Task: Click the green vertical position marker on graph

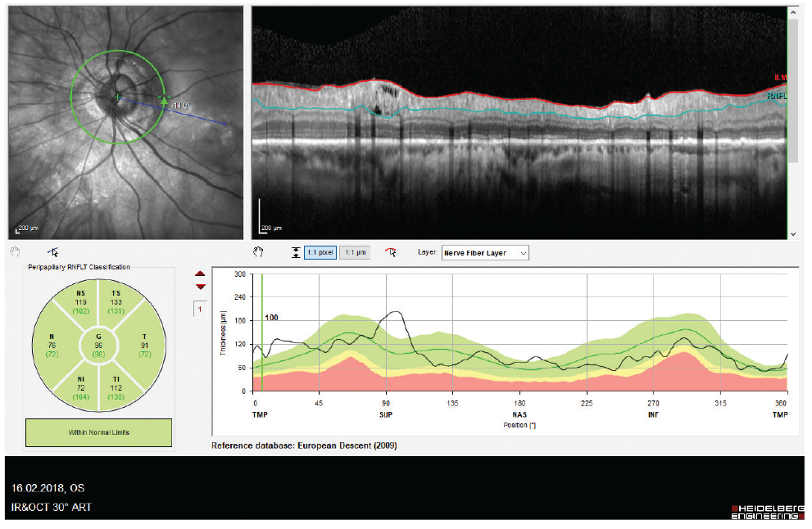Action: tap(262, 332)
